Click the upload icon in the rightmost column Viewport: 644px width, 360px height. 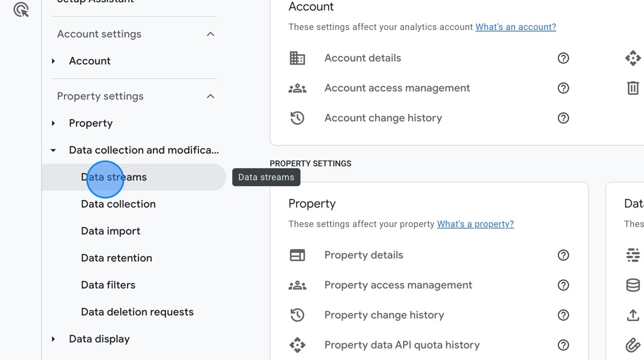632,316
